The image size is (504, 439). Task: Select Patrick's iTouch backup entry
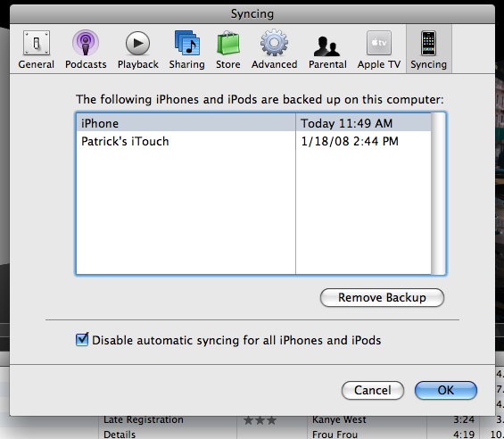click(125, 141)
